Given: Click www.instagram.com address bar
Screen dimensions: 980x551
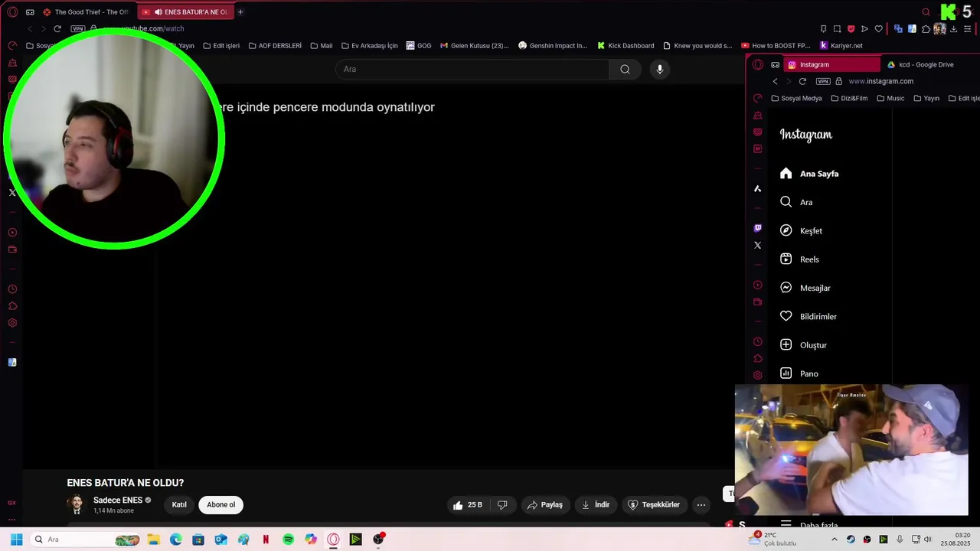Looking at the screenshot, I should tap(880, 81).
